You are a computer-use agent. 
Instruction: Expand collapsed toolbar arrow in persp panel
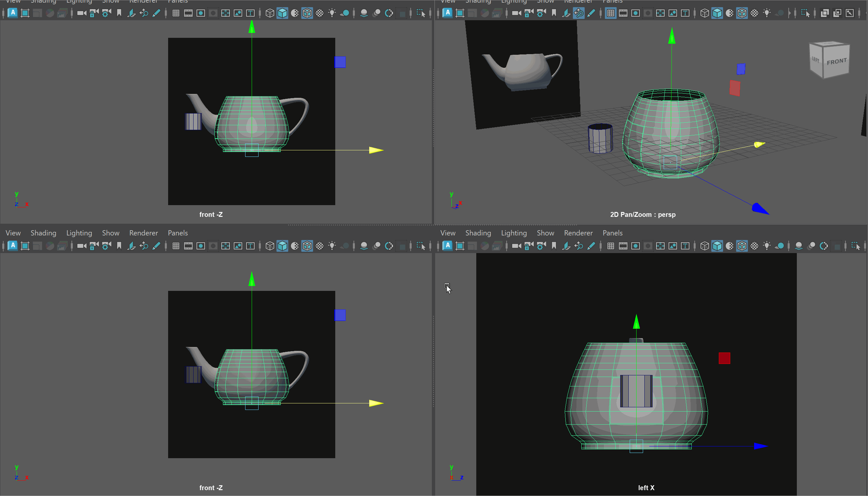pos(790,13)
